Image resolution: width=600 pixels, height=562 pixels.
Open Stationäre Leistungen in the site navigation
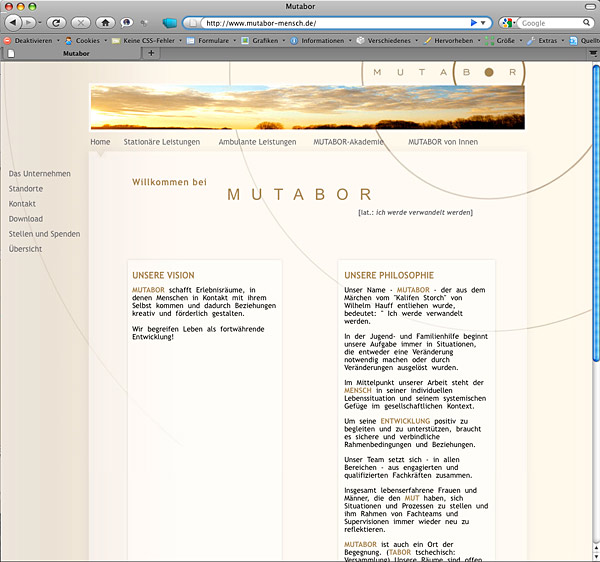pos(161,142)
